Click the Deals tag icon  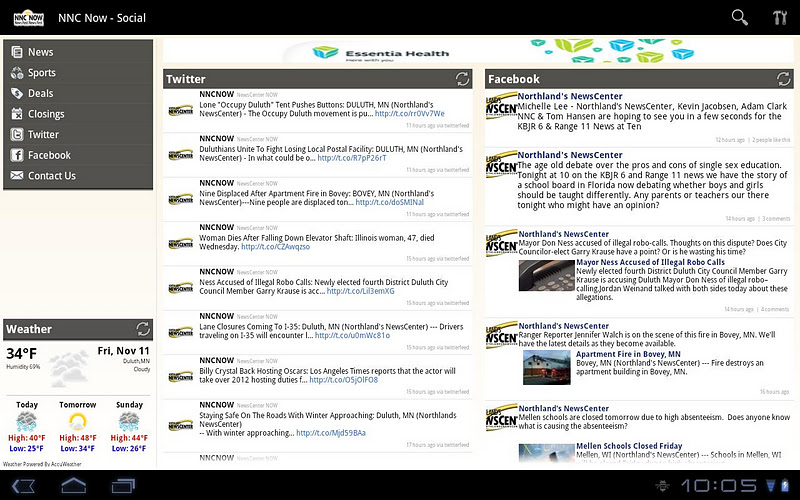(x=17, y=93)
